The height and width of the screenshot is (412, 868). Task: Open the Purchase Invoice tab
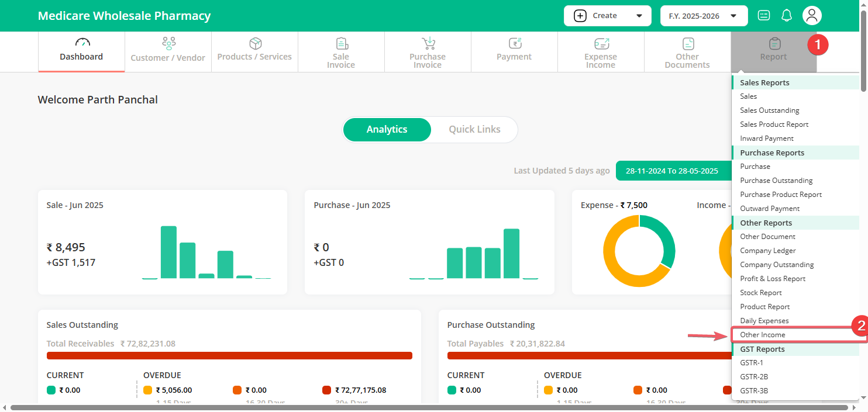pos(428,51)
